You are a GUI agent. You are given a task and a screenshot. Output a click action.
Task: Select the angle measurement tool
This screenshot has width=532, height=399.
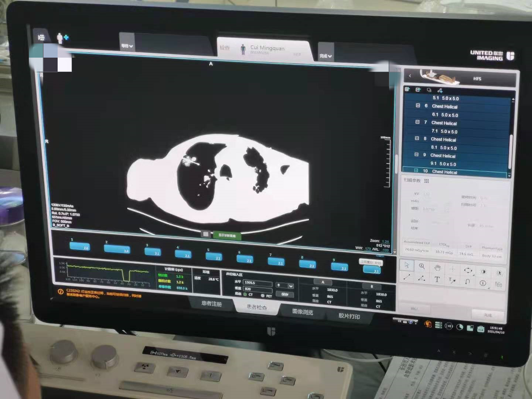click(422, 279)
